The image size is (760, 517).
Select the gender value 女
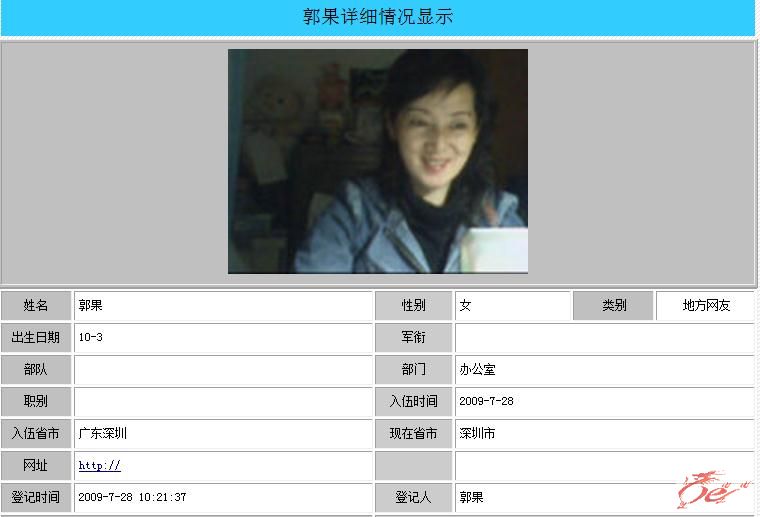tap(465, 305)
